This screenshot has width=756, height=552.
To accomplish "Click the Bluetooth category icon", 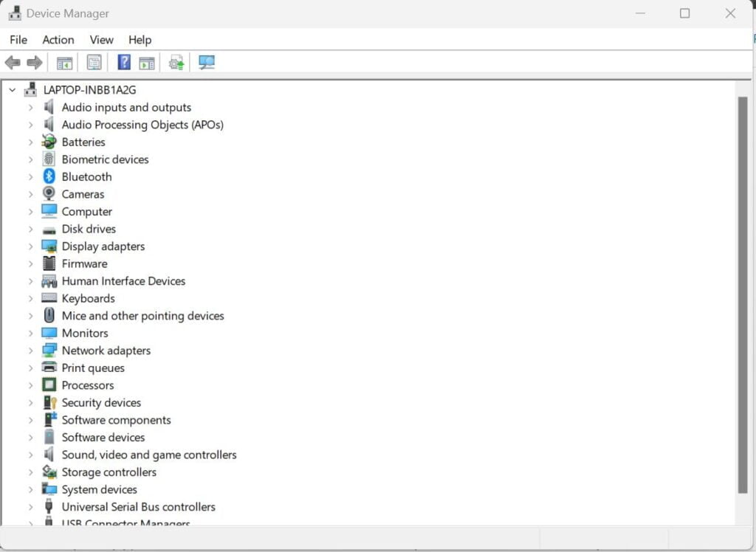I will click(x=49, y=176).
